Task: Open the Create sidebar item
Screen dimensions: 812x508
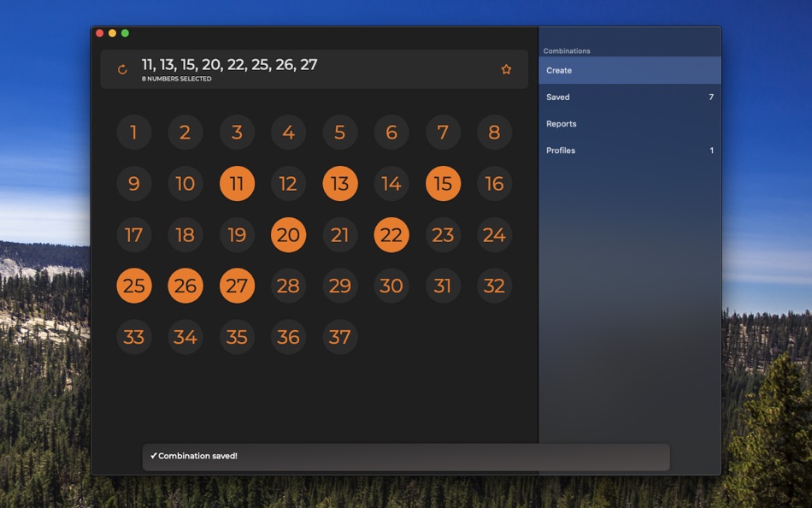Action: click(630, 70)
